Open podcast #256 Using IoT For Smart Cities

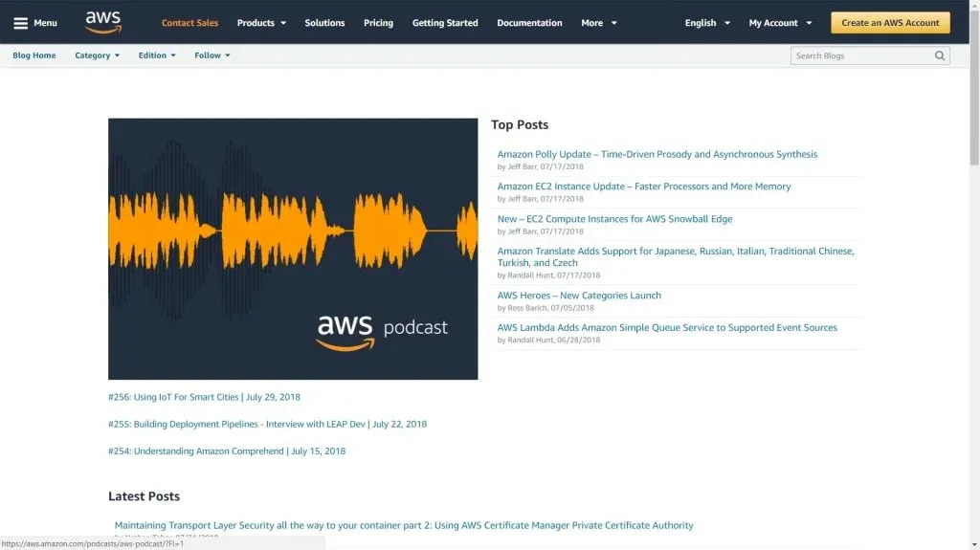(x=204, y=397)
